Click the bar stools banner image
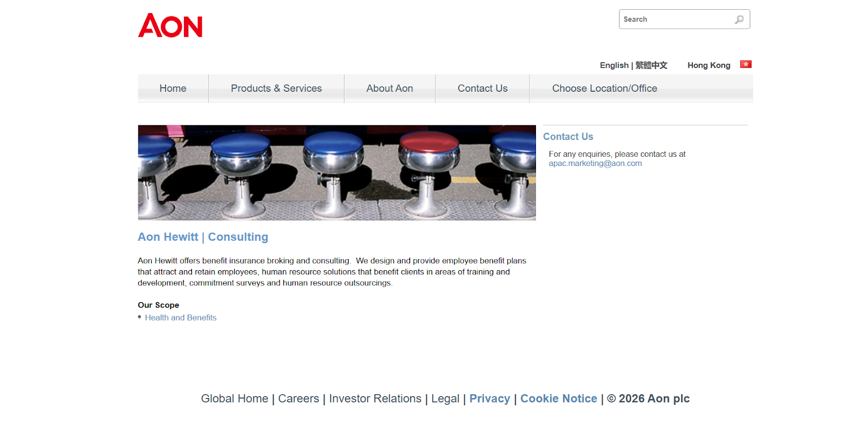868x441 pixels. [x=337, y=172]
